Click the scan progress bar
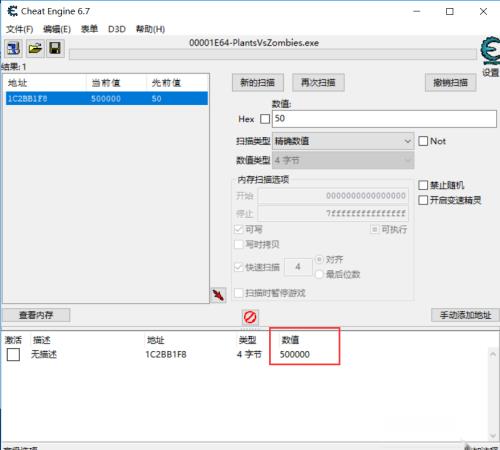The image size is (500, 450). pos(273,54)
